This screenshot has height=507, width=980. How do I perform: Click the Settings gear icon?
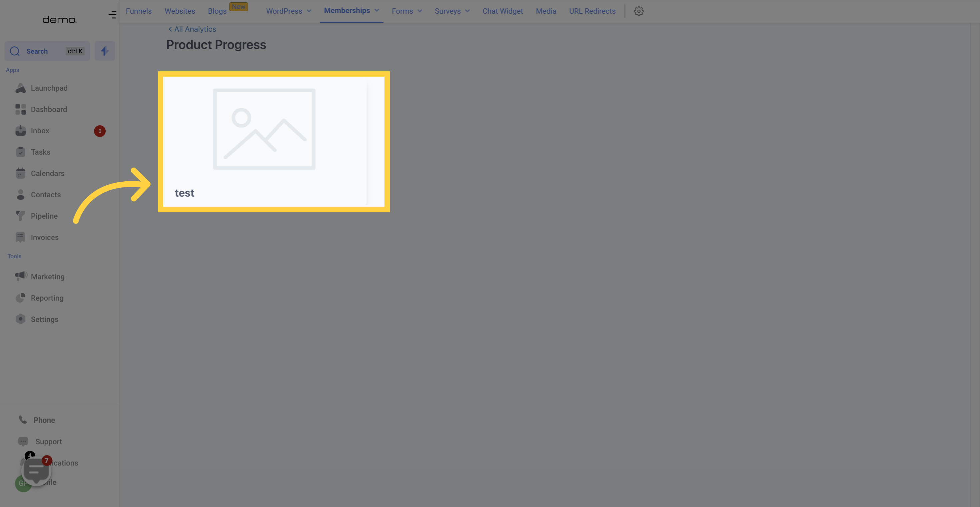pos(638,11)
